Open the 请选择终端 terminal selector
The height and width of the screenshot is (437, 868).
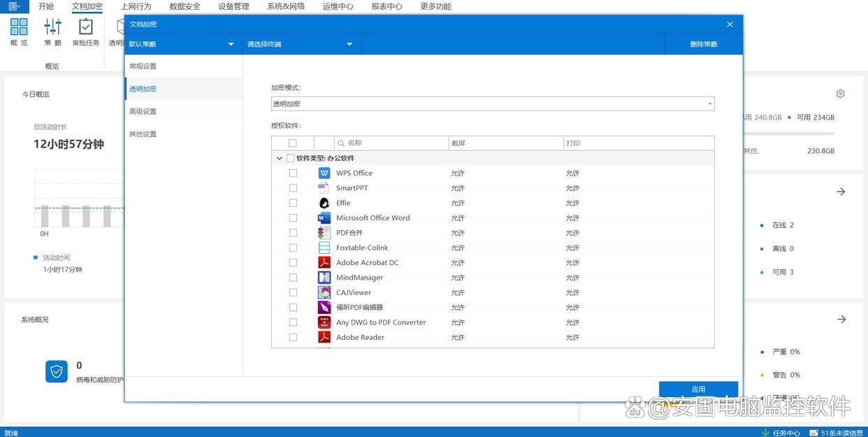click(x=301, y=44)
